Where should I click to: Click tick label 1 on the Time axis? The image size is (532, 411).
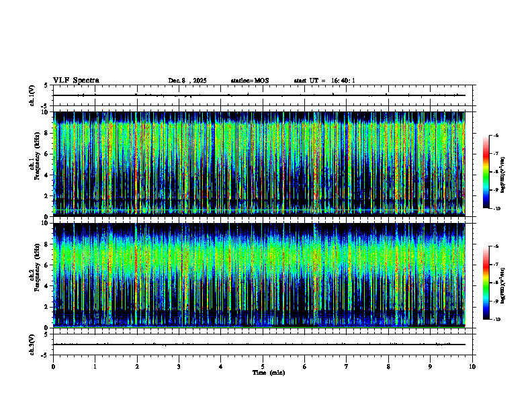(x=95, y=367)
